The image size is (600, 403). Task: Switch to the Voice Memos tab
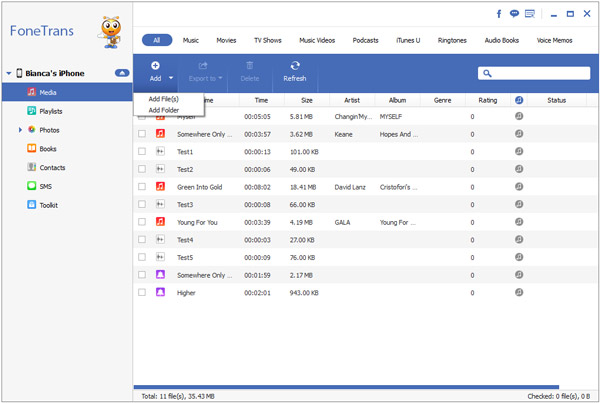[x=554, y=40]
